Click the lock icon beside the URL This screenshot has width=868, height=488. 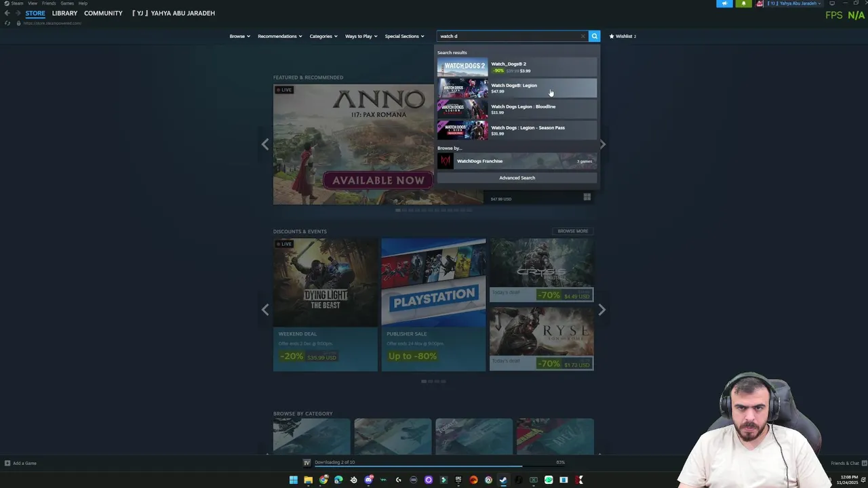[18, 23]
